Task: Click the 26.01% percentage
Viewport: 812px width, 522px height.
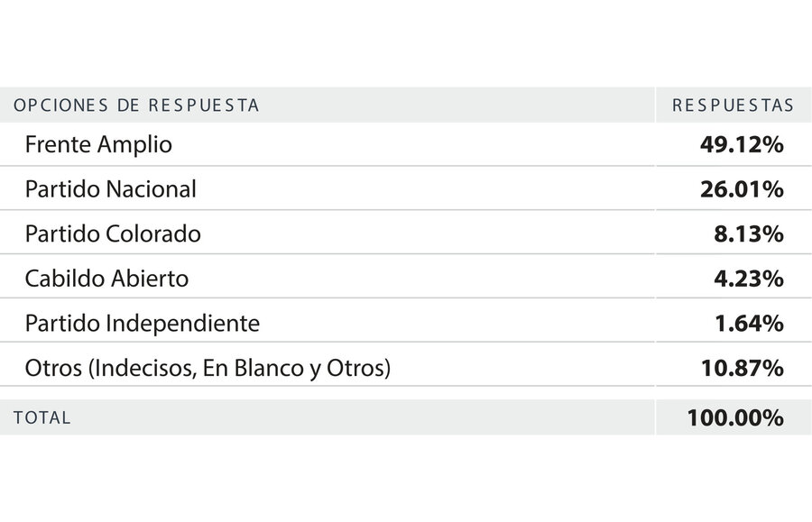Action: point(742,189)
